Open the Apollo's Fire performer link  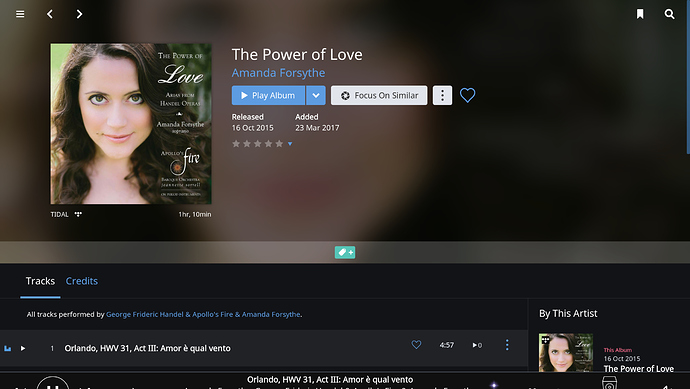click(x=213, y=315)
